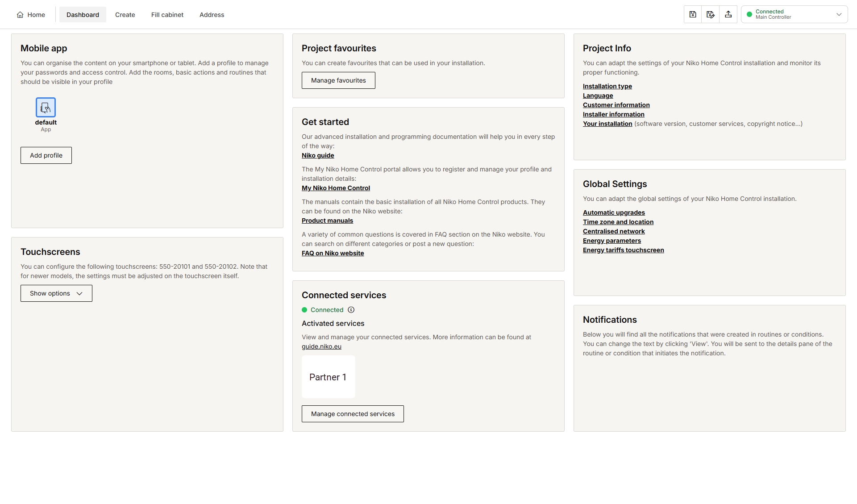Switch to the Create tab
This screenshot has width=857, height=504.
click(x=125, y=15)
